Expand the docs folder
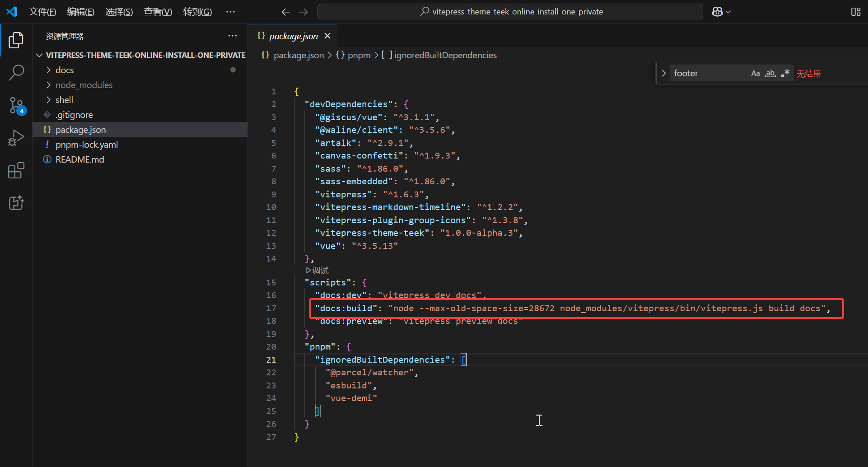 (140, 70)
